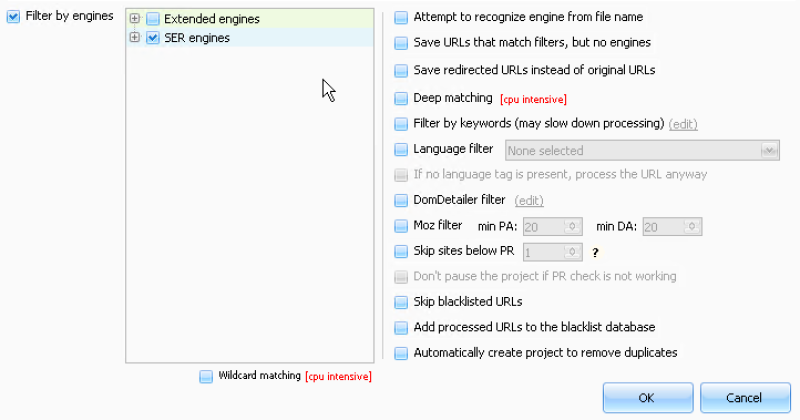Image resolution: width=800 pixels, height=420 pixels.
Task: Expand the Extended engines tree node
Action: point(135,19)
